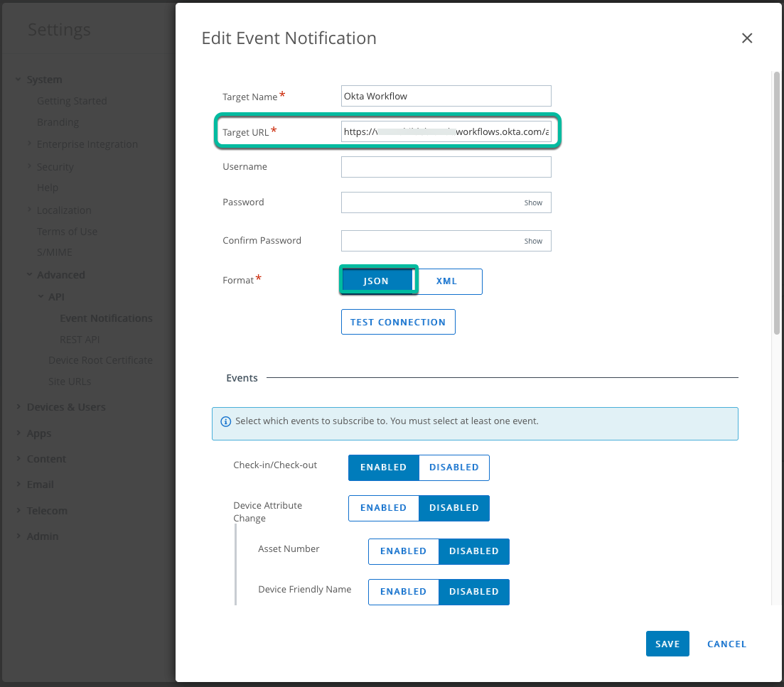Image resolution: width=784 pixels, height=687 pixels.
Task: Click the info icon in Events banner
Action: (226, 421)
